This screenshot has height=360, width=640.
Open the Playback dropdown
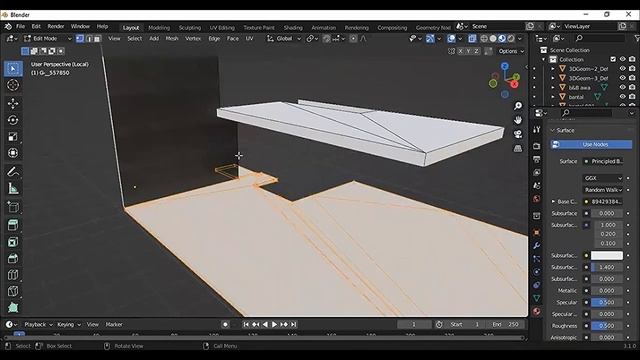(38, 324)
